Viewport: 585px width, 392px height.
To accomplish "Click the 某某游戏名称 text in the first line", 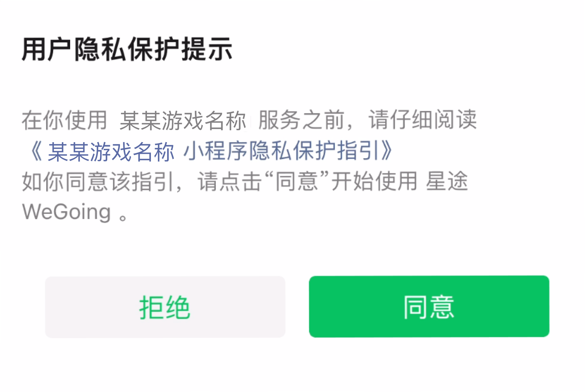I will [x=182, y=120].
